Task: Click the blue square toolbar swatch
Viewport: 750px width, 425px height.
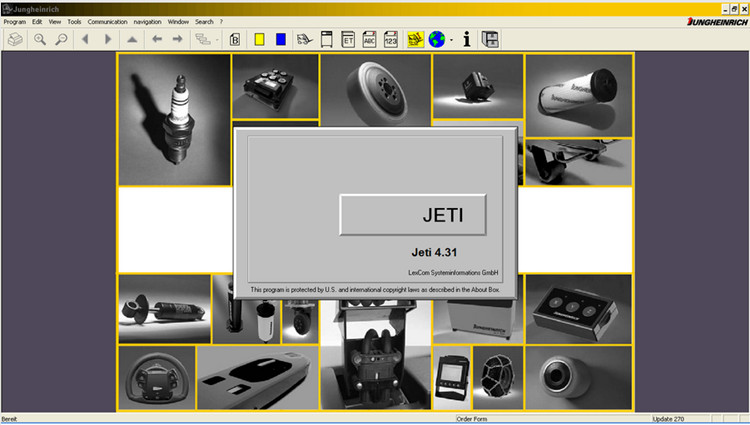Action: (x=281, y=39)
